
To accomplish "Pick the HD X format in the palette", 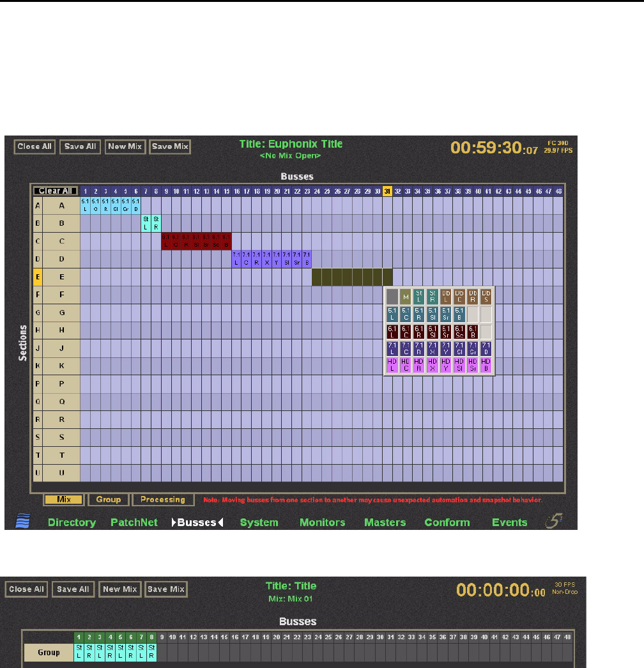I will pyautogui.click(x=433, y=365).
